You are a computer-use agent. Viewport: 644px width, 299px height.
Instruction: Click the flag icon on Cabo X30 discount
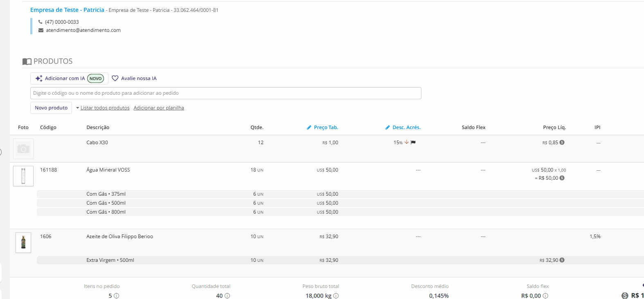pyautogui.click(x=413, y=143)
